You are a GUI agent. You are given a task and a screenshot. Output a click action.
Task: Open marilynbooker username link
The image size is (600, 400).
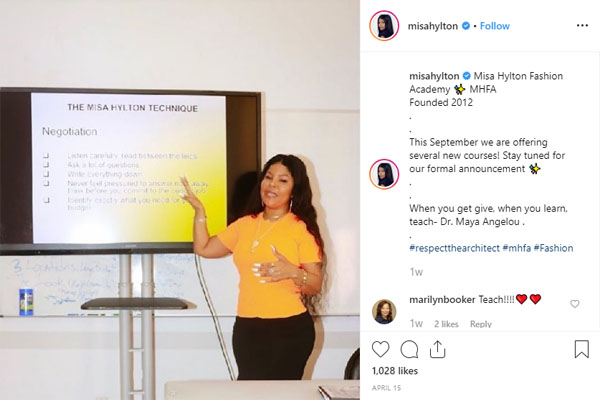[442, 299]
